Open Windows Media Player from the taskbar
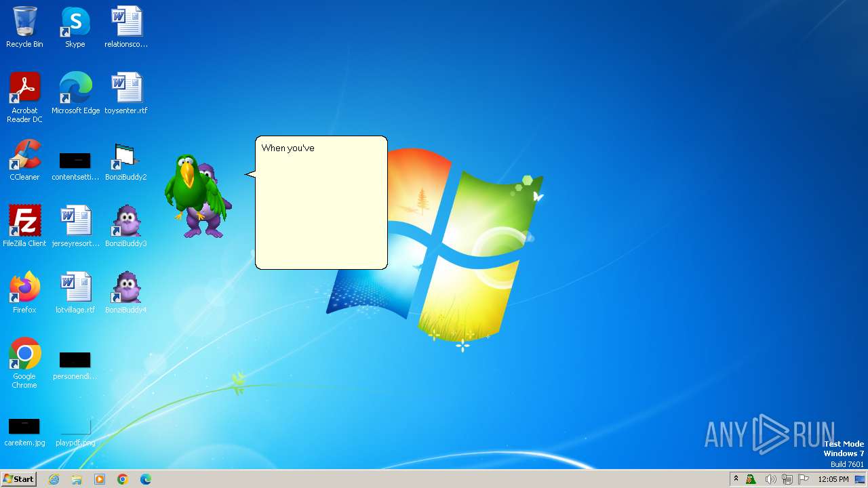This screenshot has width=868, height=488. tap(100, 479)
